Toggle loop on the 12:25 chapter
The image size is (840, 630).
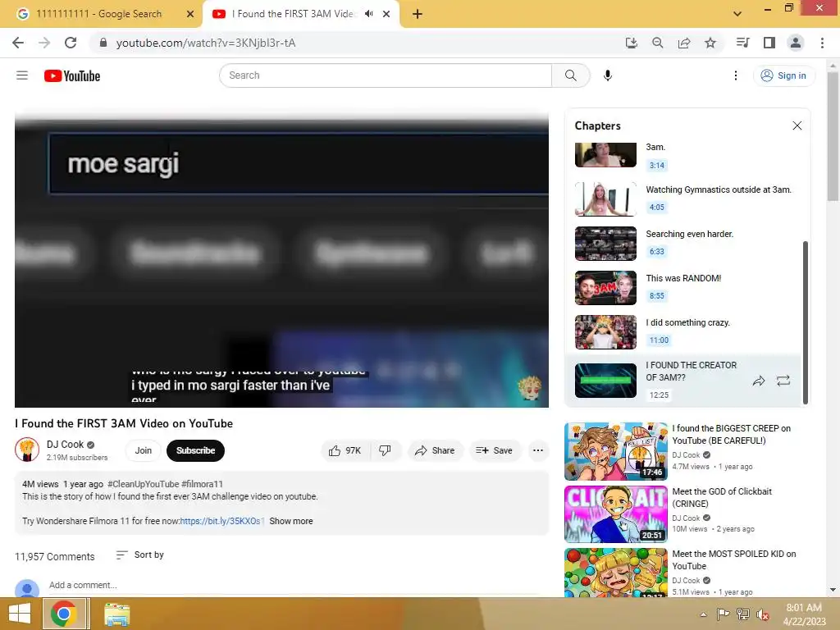[x=783, y=381]
